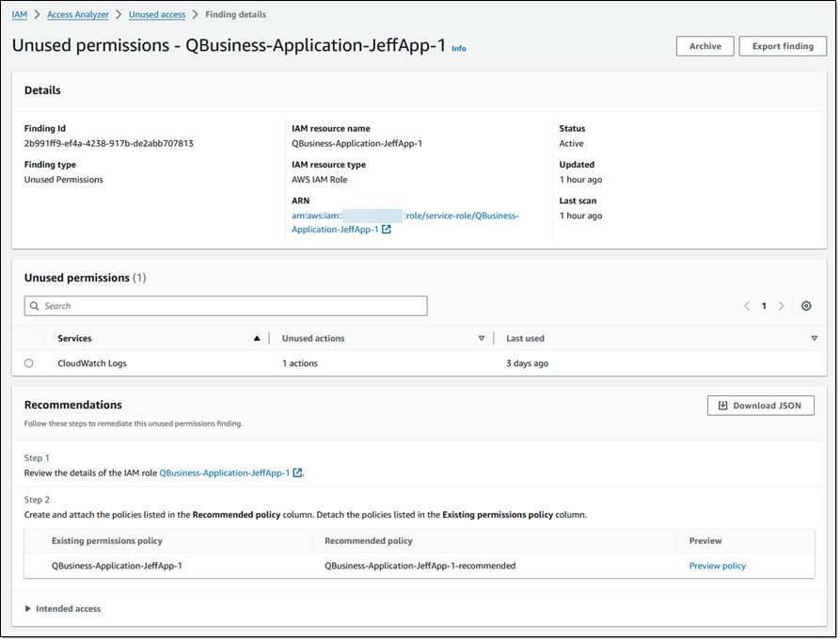This screenshot has height=641, width=840.
Task: Open table preferences gear icon
Action: point(806,306)
